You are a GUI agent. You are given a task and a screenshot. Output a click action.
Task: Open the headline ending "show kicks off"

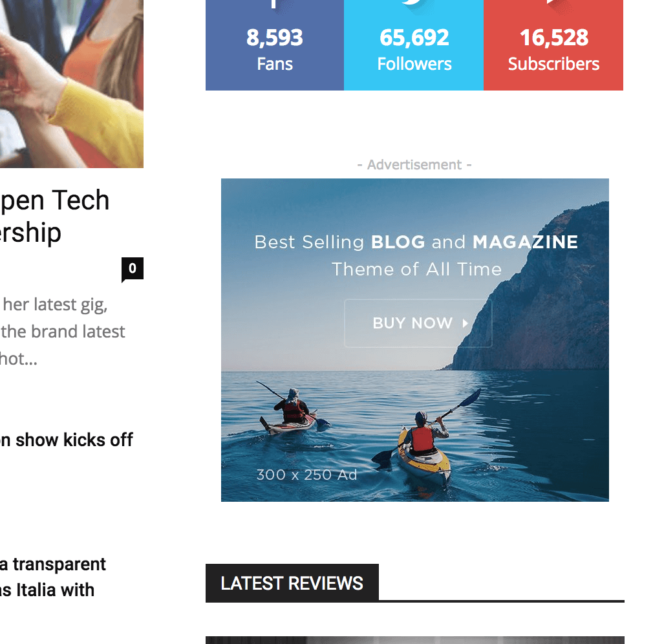pyautogui.click(x=67, y=440)
